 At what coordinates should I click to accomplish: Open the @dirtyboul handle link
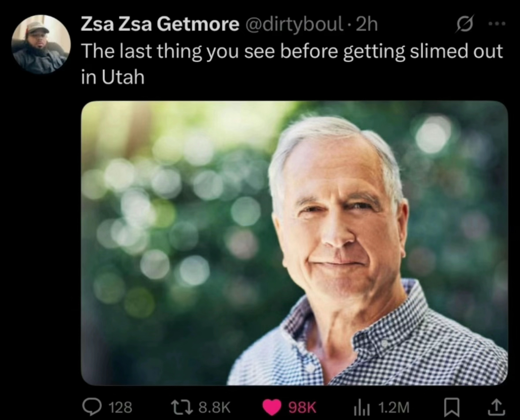293,24
